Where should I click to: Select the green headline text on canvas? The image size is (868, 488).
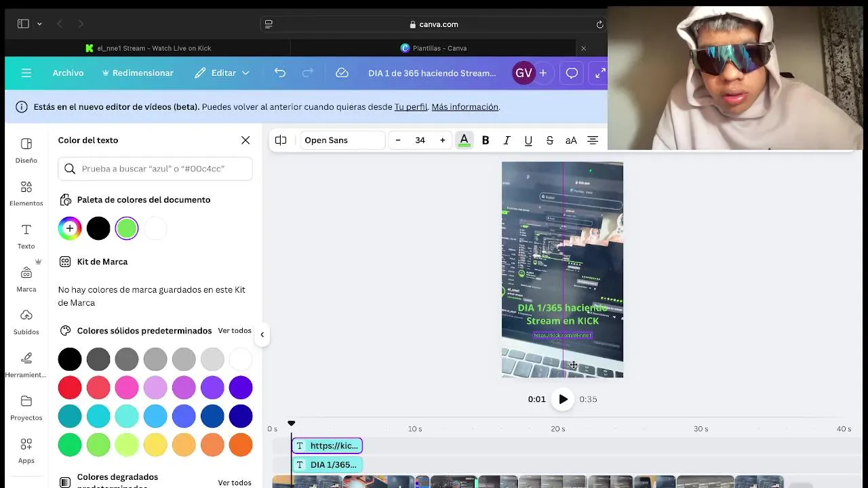point(562,314)
